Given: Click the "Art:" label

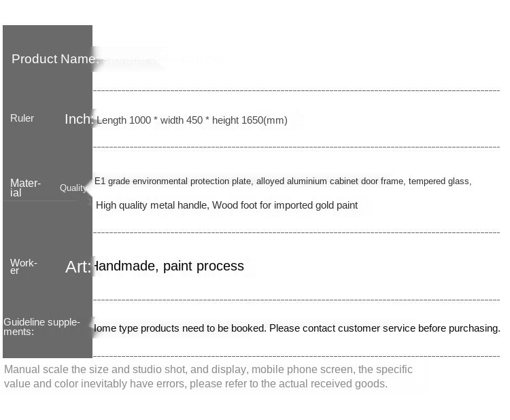Looking at the screenshot, I should pos(78,267).
